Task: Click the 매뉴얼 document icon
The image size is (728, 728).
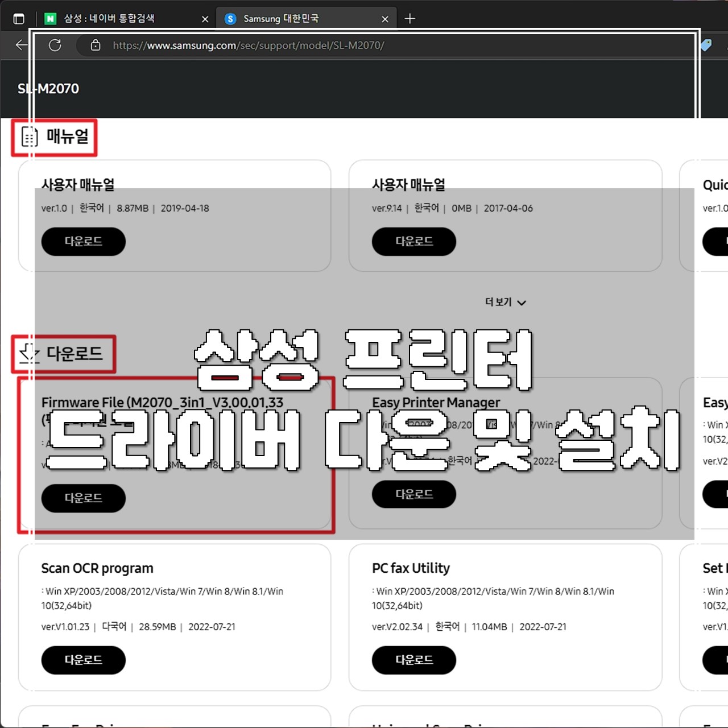Action: point(29,136)
